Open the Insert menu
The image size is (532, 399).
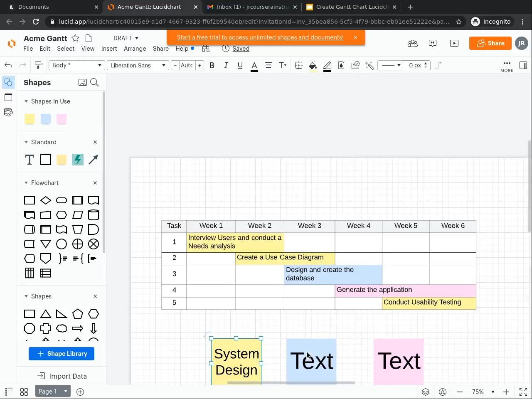click(109, 49)
